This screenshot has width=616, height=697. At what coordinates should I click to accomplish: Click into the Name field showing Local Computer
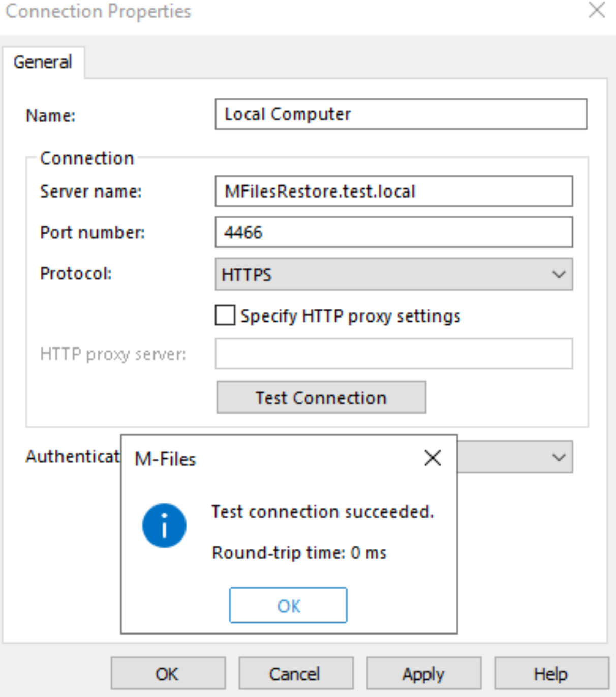coord(401,114)
